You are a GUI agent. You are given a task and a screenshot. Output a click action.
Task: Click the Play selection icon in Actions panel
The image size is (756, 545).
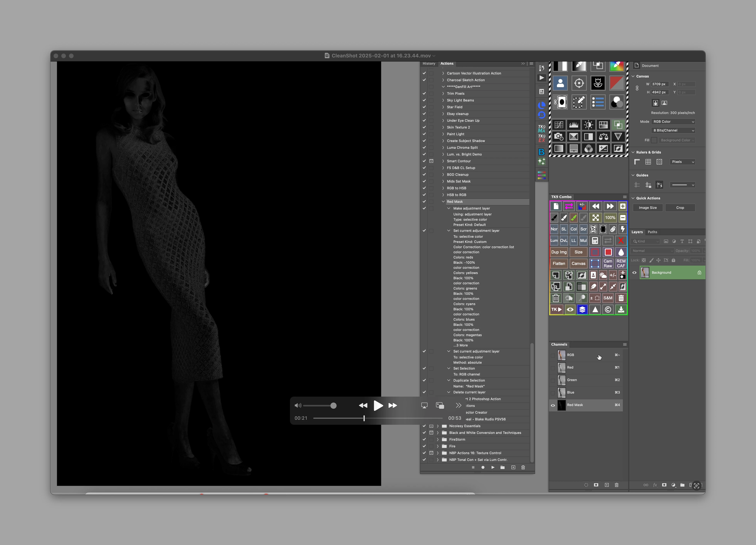(493, 467)
